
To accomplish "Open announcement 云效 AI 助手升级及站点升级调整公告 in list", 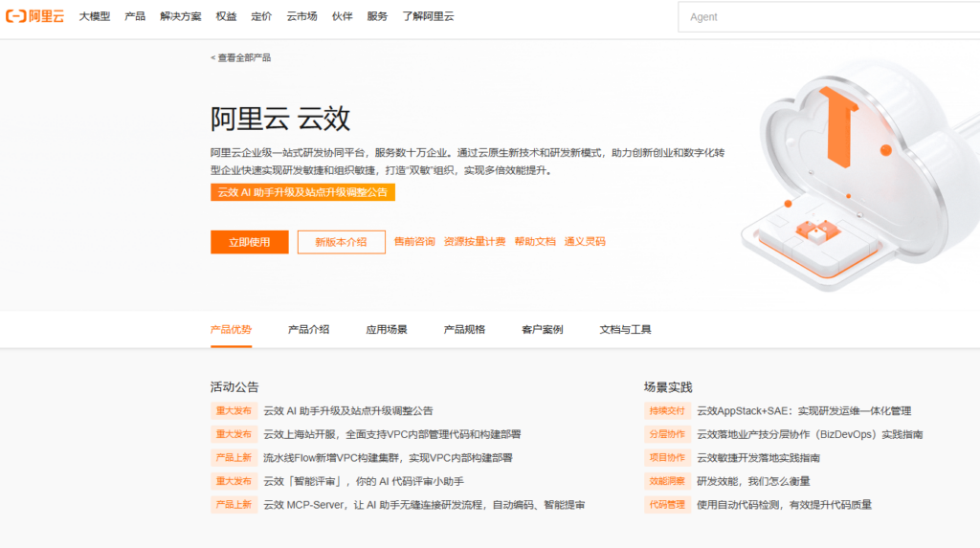I will (x=348, y=411).
